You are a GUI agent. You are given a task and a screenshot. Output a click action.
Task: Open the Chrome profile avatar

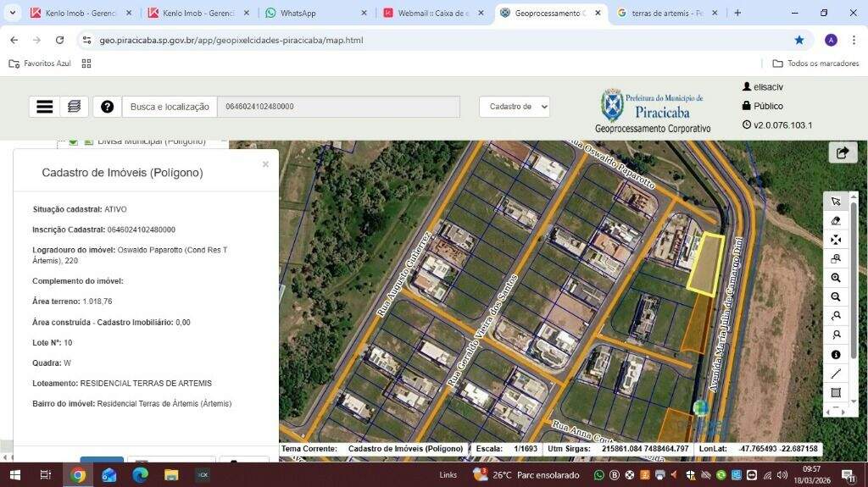coord(831,40)
